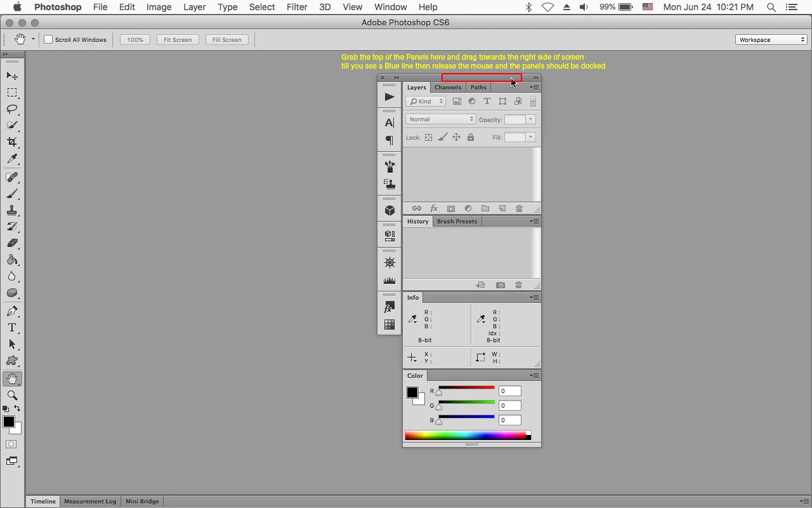
Task: Open the Measurement Log tab
Action: point(90,502)
